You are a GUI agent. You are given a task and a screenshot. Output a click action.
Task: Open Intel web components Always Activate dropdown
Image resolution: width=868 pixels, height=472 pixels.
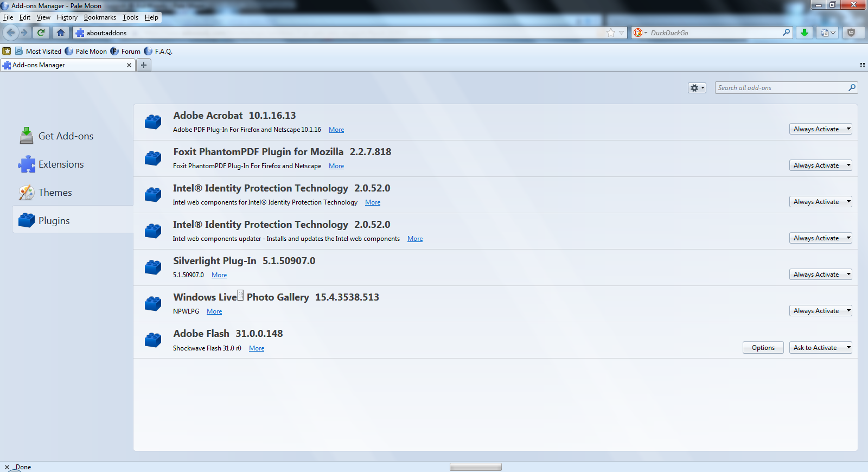(x=821, y=202)
